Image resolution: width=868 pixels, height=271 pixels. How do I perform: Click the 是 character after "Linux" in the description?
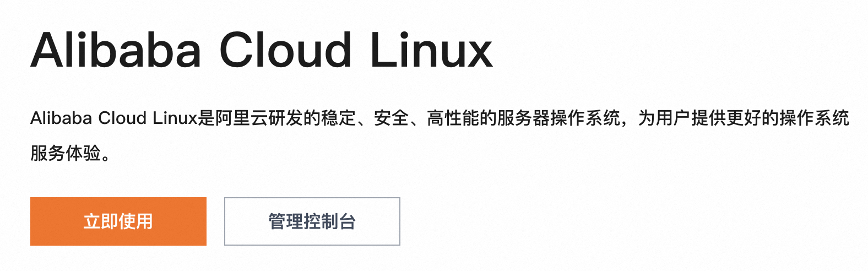(x=206, y=118)
